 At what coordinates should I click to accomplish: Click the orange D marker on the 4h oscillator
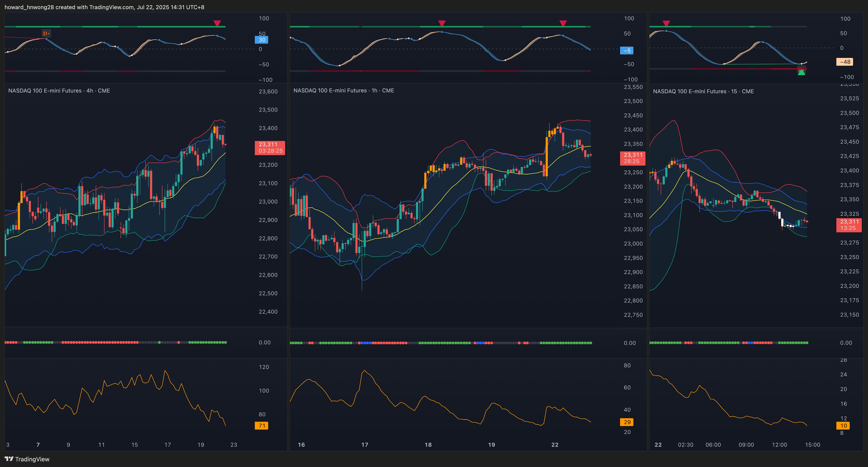[46, 33]
